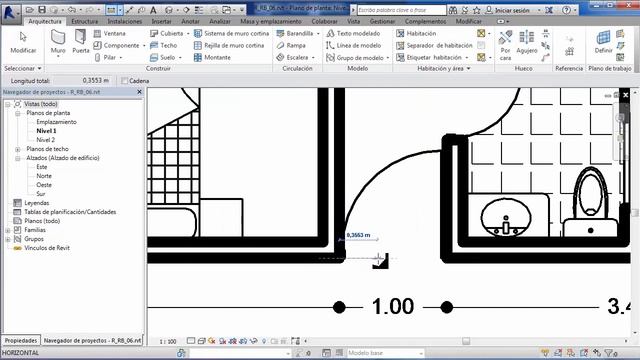The width and height of the screenshot is (640, 360).
Task: Open the Modelo base dropdown
Action: coord(385,353)
